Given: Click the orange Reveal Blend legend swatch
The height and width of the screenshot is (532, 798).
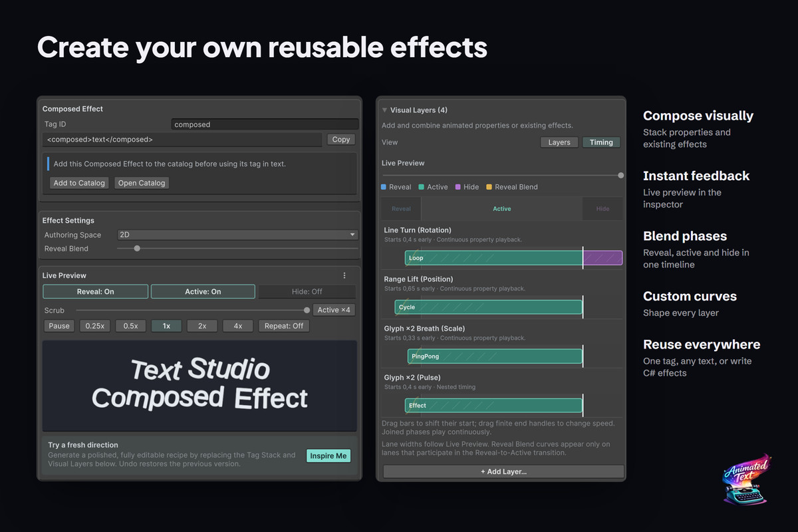Looking at the screenshot, I should pyautogui.click(x=489, y=188).
